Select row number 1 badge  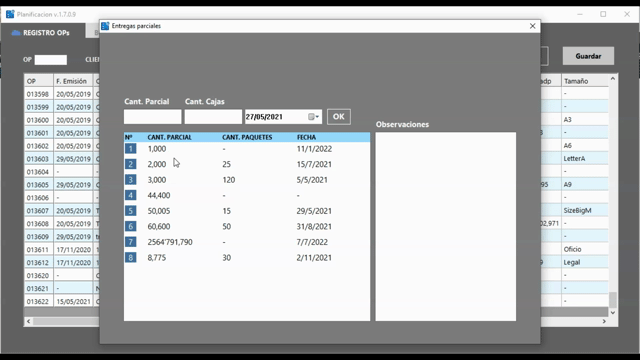[131, 149]
